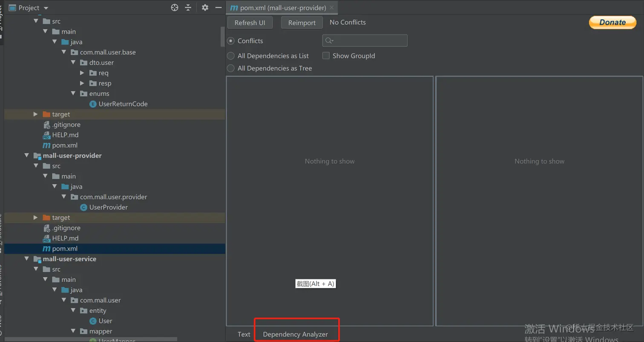Click the locate/scroll-from-source target icon
Viewport: 644px width, 342px height.
tap(174, 8)
